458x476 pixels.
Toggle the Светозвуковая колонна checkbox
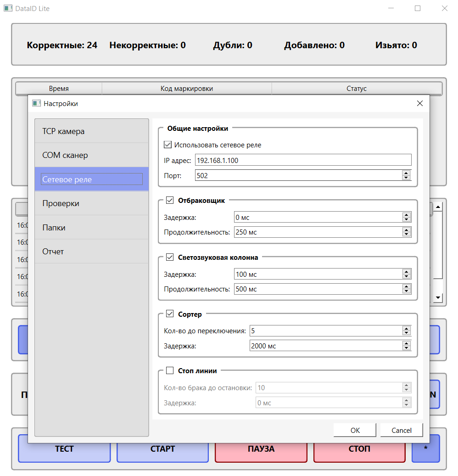pyautogui.click(x=169, y=257)
